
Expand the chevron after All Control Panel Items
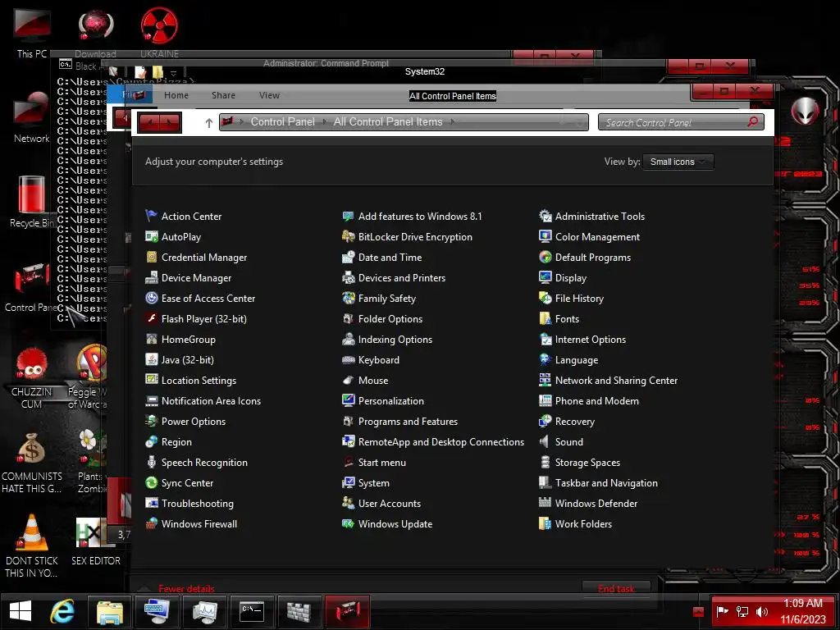(453, 122)
